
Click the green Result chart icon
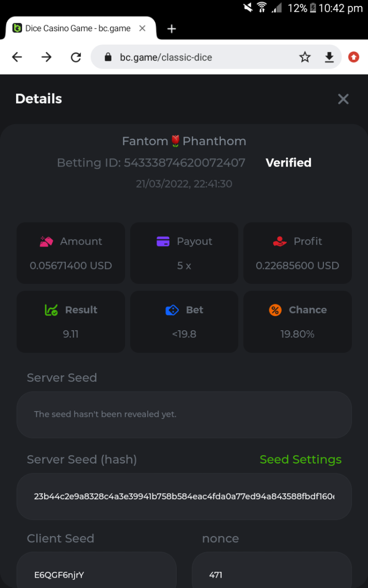(51, 310)
